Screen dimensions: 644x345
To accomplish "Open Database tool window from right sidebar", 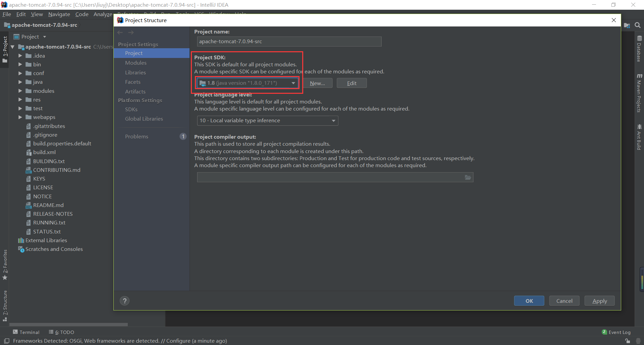I will pyautogui.click(x=639, y=49).
